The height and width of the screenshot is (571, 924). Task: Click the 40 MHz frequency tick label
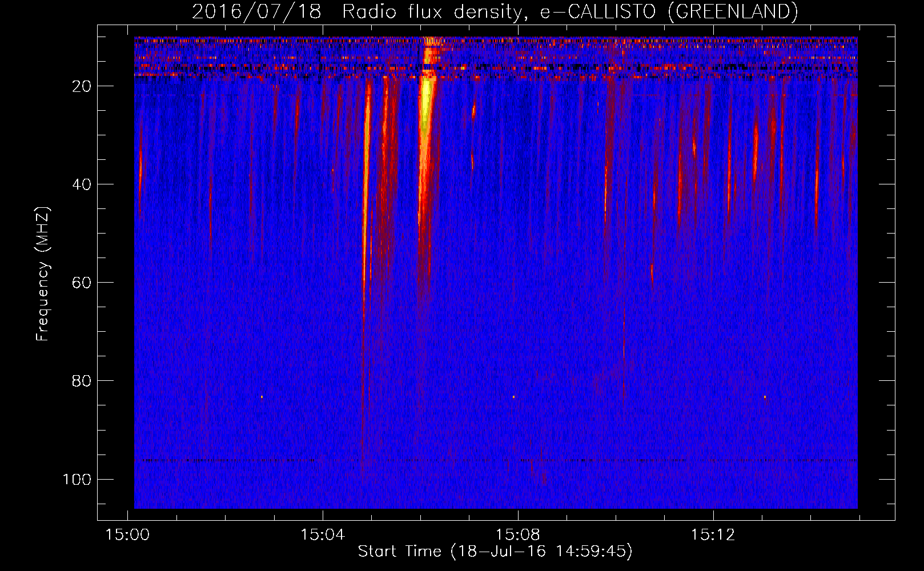pyautogui.click(x=82, y=184)
